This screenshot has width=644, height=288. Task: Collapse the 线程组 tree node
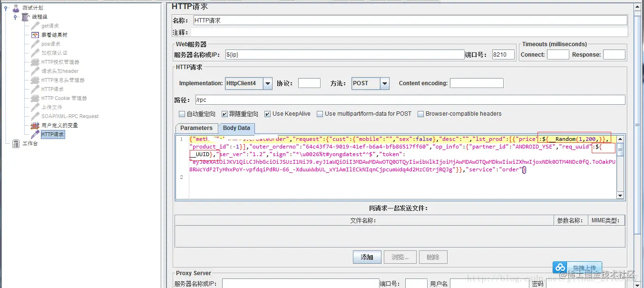[x=15, y=17]
